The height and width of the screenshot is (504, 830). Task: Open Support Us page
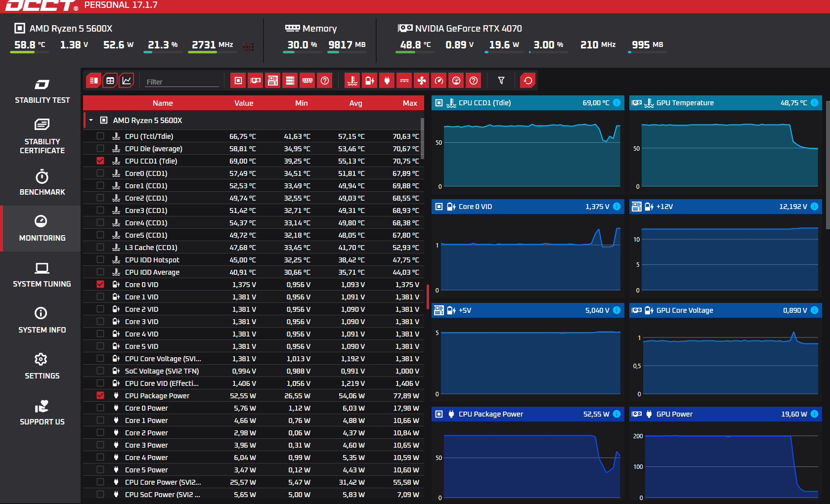(42, 413)
